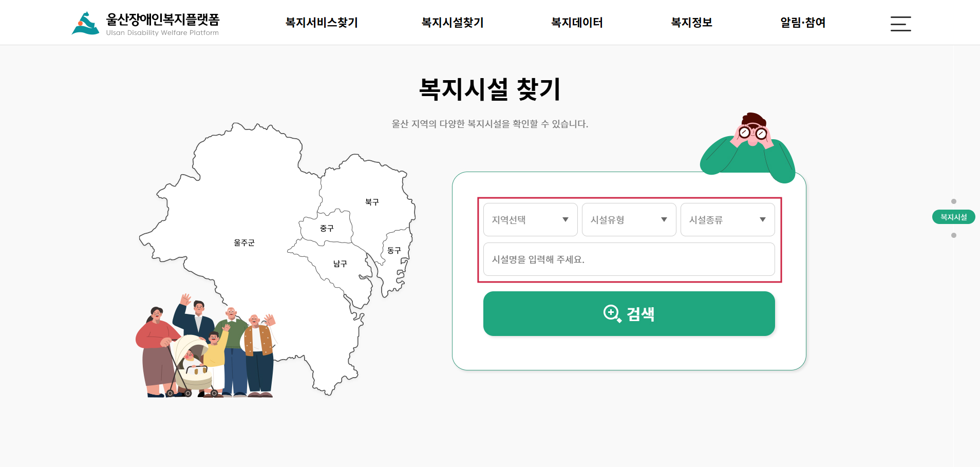This screenshot has height=467, width=980.
Task: Click the upper page indicator dot
Action: coord(954,201)
